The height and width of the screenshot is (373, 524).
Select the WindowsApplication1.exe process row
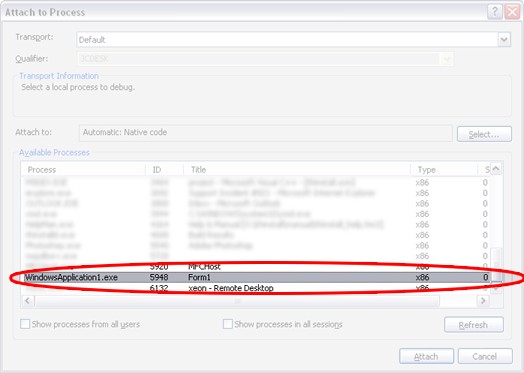256,277
